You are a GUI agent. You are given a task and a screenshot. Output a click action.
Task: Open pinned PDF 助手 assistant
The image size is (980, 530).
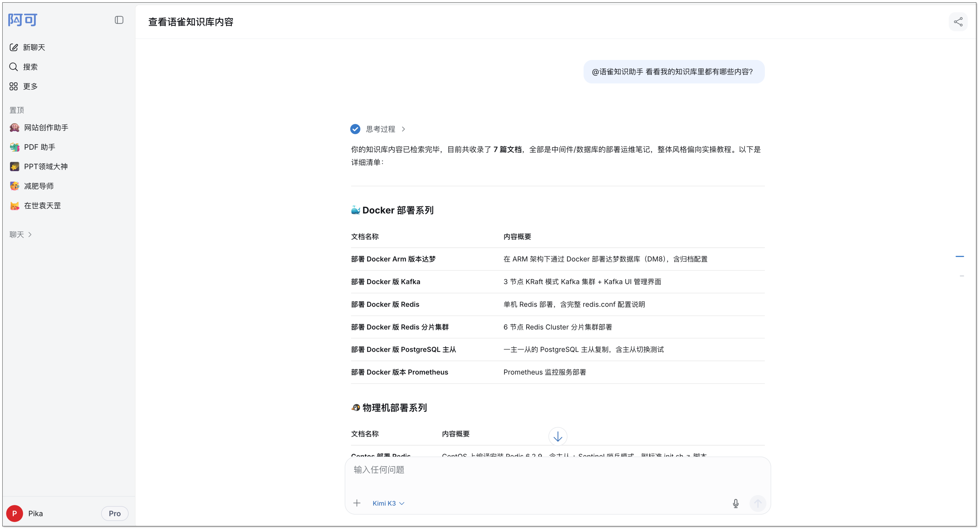coord(68,147)
